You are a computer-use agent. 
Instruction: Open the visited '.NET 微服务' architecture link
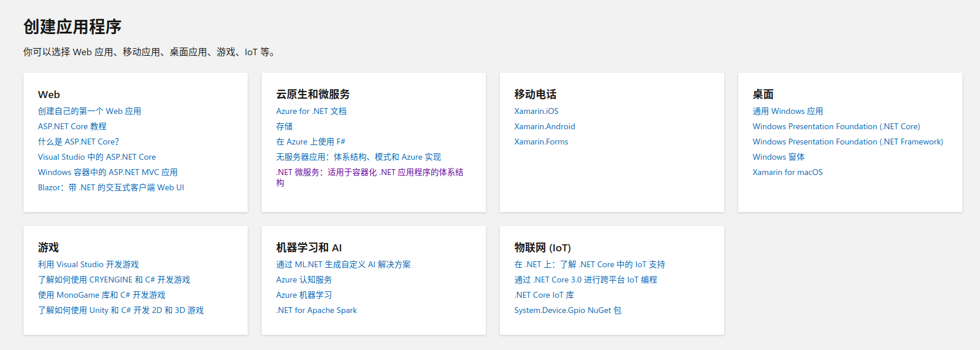(370, 177)
